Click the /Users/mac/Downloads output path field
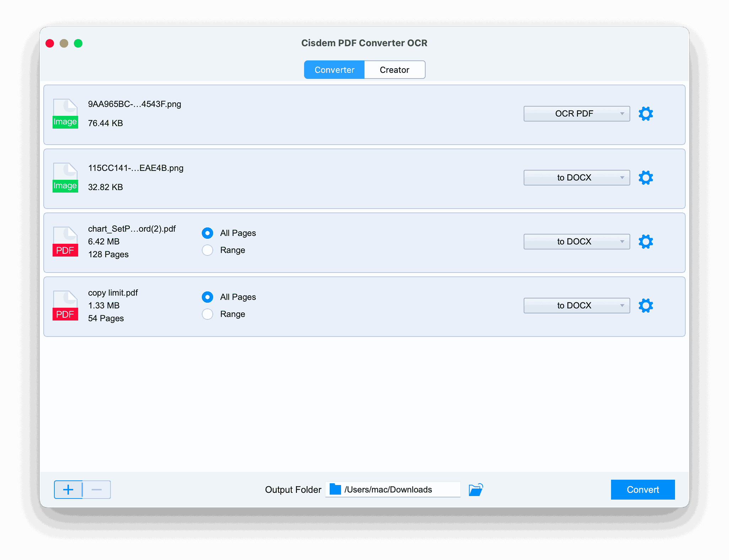Image resolution: width=729 pixels, height=560 pixels. [393, 490]
